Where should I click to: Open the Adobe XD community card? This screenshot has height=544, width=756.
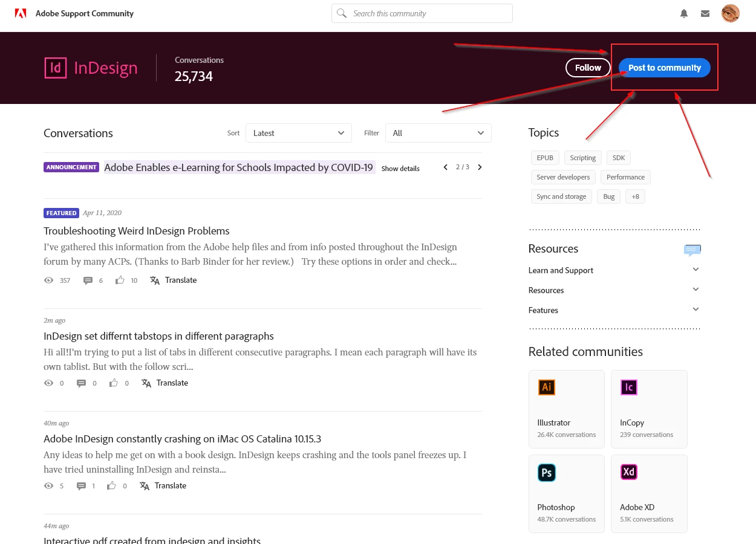click(649, 494)
